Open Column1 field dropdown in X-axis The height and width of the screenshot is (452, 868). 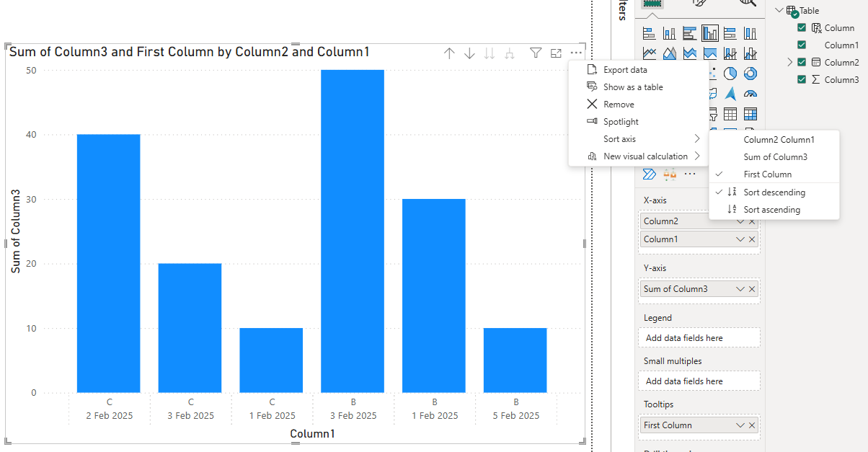[740, 239]
